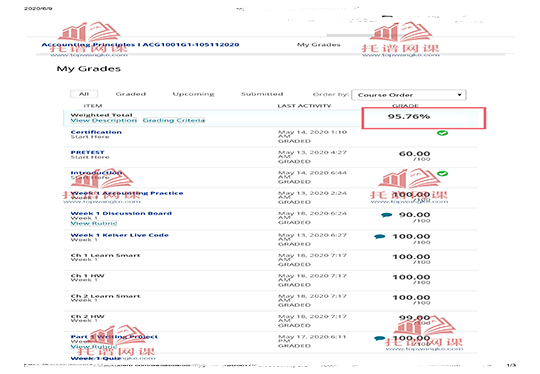Open the Week 1 Keiser Live Code item
540x374 pixels.
coord(120,235)
